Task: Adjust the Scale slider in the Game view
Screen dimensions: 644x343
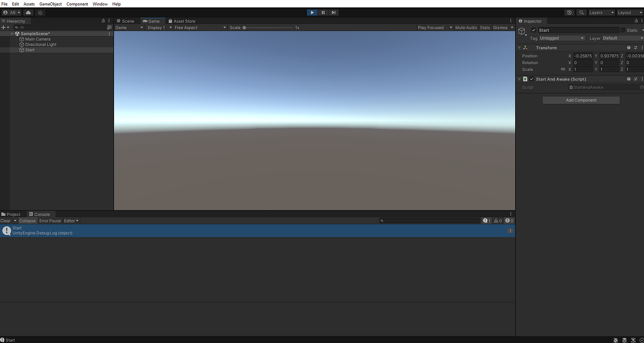Action: pos(244,27)
